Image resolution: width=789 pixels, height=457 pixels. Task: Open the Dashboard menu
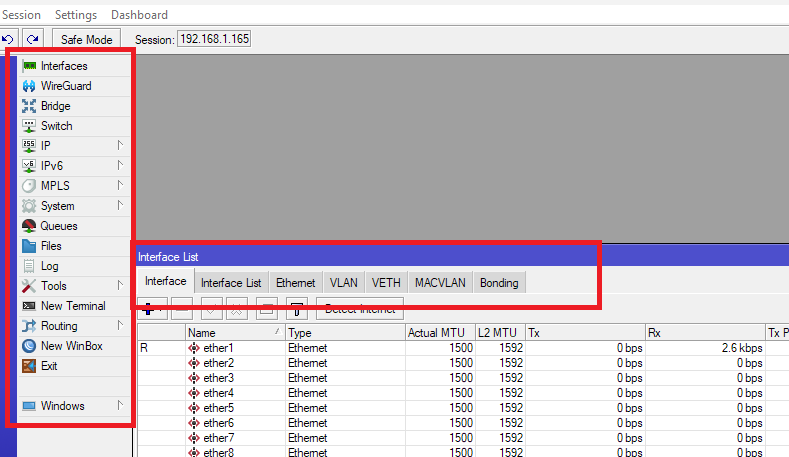[139, 15]
